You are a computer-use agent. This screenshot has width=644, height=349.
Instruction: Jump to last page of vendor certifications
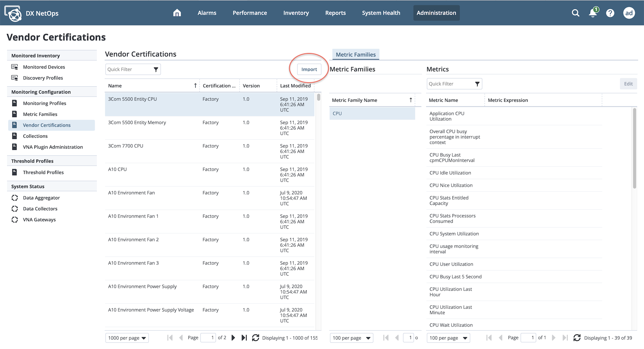pyautogui.click(x=244, y=338)
